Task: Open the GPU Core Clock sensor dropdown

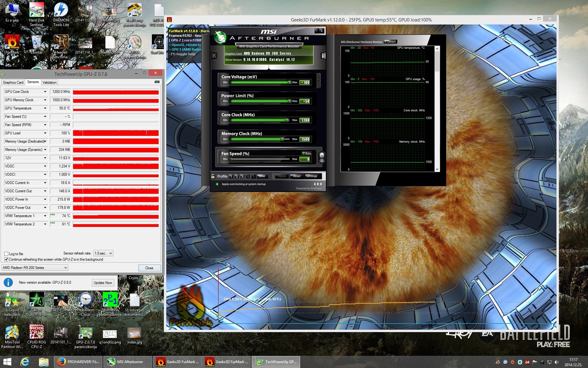Action: coord(45,92)
